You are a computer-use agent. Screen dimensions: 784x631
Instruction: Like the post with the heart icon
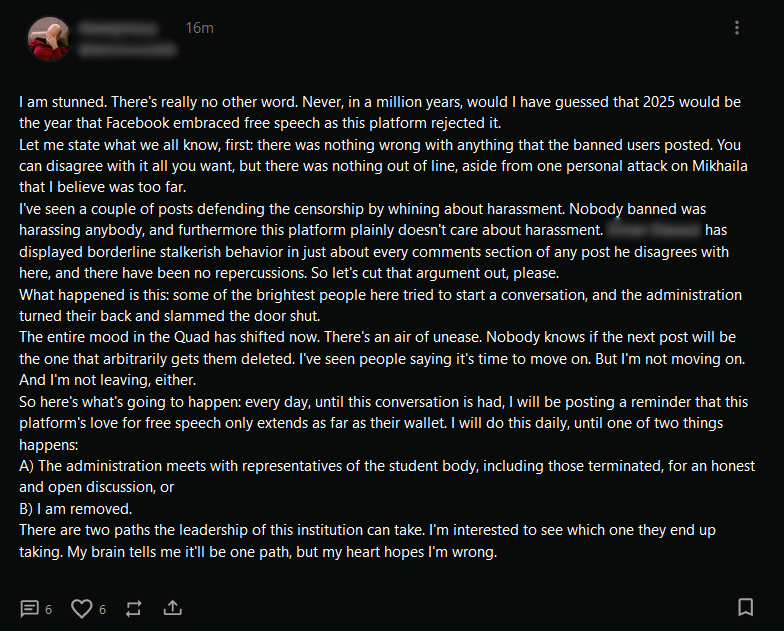point(82,608)
